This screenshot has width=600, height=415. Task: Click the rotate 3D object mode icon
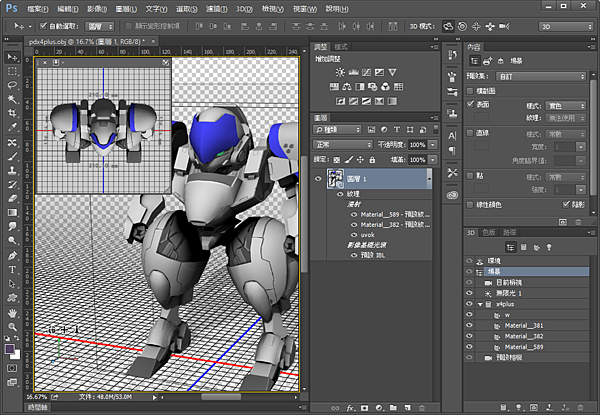(x=450, y=25)
